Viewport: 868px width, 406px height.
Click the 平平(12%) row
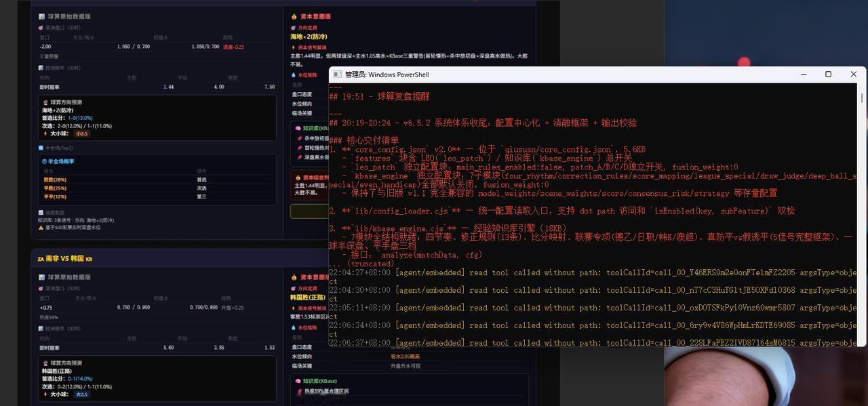click(x=157, y=197)
